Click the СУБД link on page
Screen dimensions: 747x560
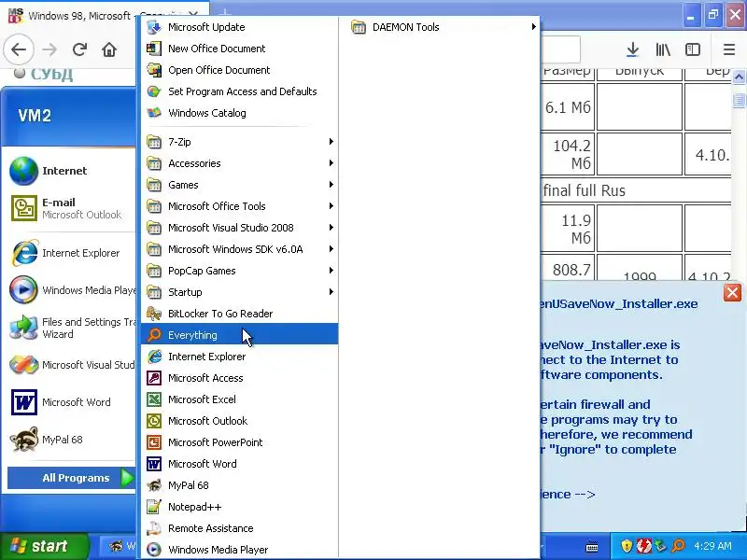[x=52, y=75]
